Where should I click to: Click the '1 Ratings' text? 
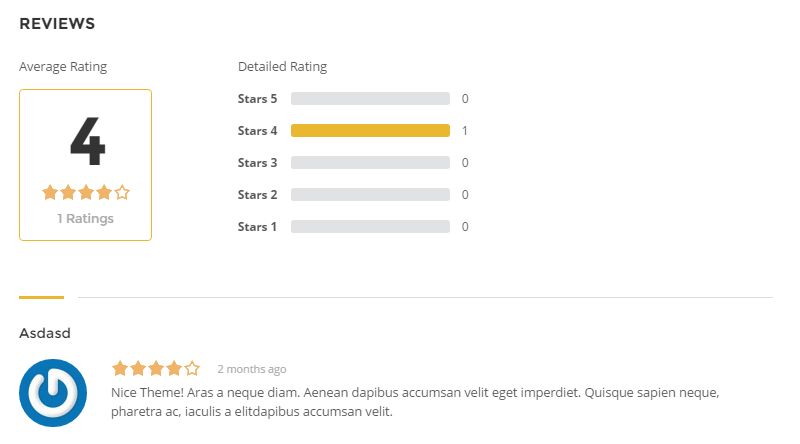click(x=85, y=218)
